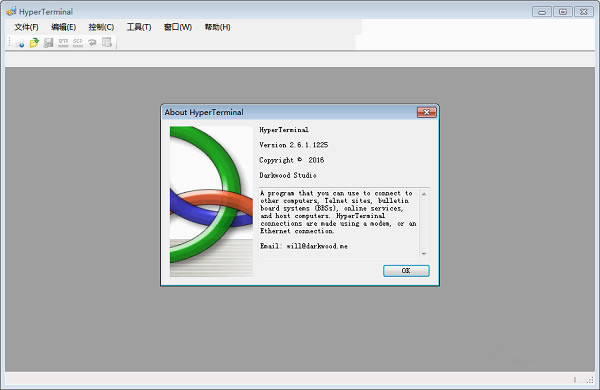Close the HyperTerminal main window
Image resolution: width=600 pixels, height=390 pixels.
pyautogui.click(x=584, y=12)
